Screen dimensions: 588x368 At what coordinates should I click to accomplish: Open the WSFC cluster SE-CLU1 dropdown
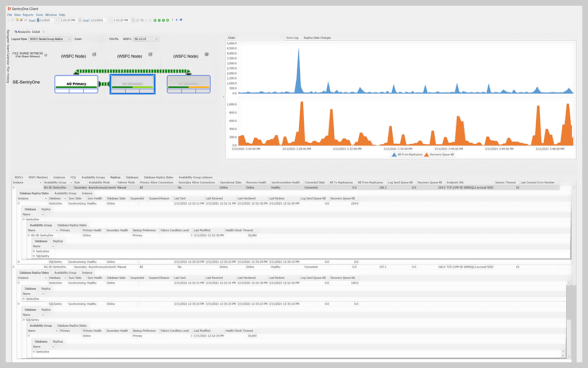(x=156, y=39)
